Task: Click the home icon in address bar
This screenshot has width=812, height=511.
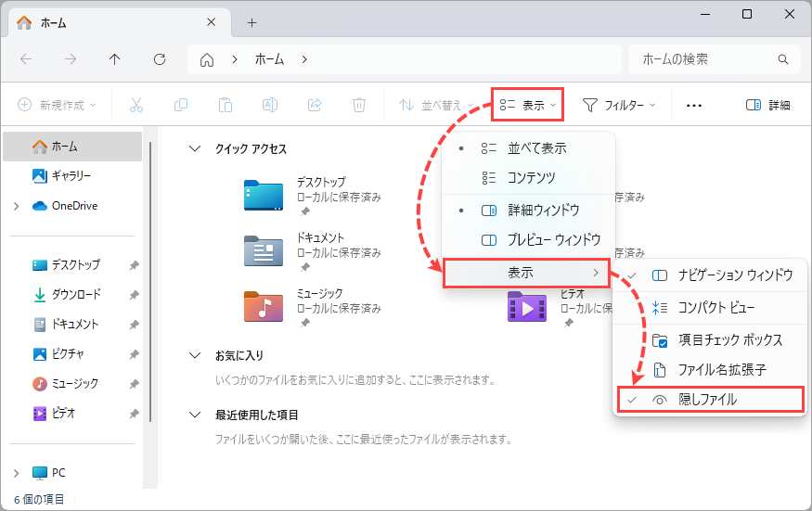Action: pyautogui.click(x=207, y=60)
